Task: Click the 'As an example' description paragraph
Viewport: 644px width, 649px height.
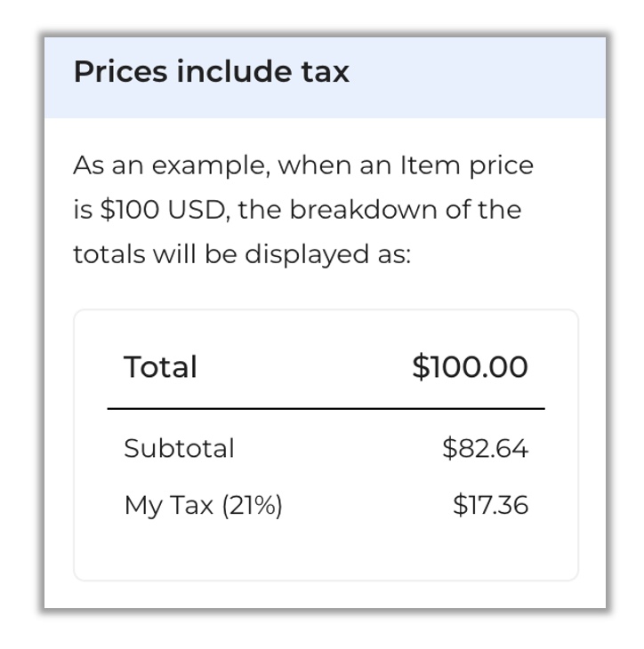Action: click(303, 210)
